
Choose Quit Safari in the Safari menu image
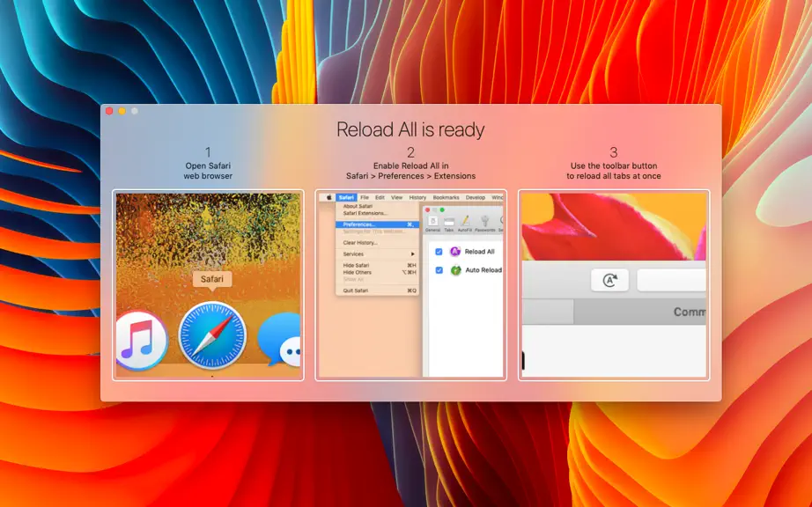(x=378, y=290)
